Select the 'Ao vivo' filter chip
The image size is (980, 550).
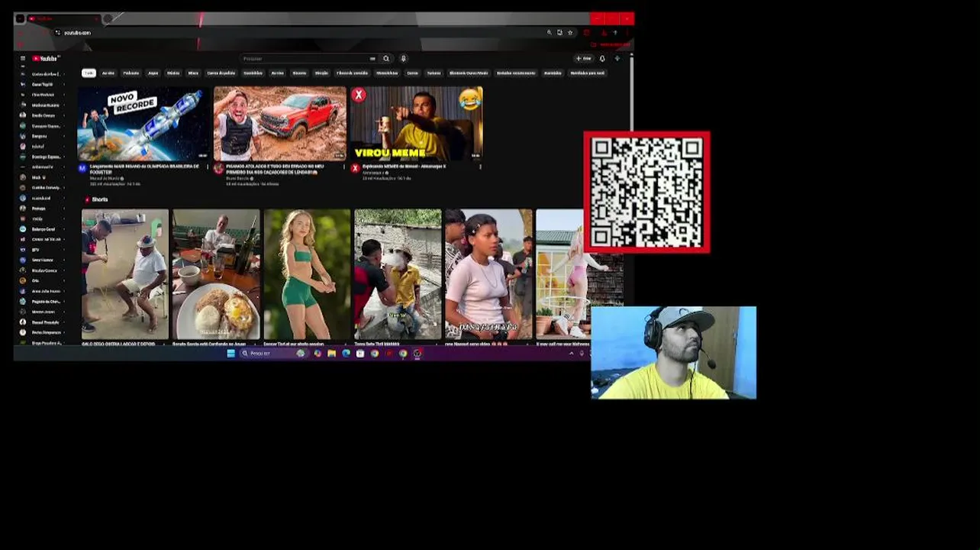point(108,73)
